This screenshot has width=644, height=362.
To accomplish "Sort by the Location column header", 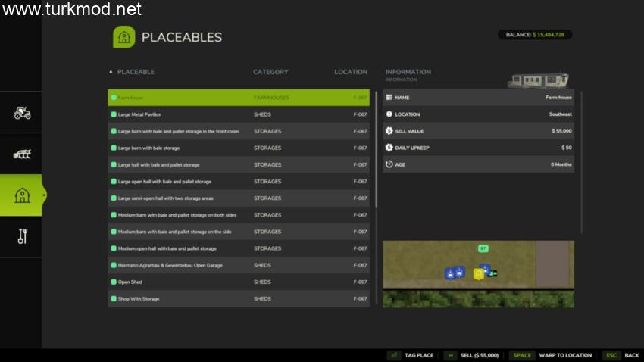I will (x=351, y=72).
